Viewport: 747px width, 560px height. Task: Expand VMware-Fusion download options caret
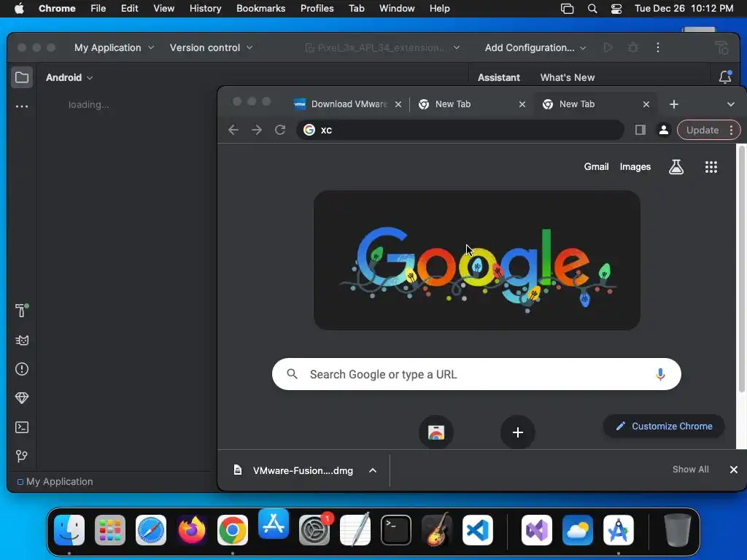(373, 470)
